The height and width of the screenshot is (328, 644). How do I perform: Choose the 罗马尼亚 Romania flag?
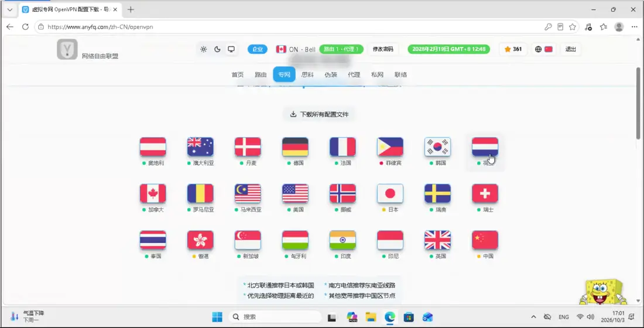[200, 194]
